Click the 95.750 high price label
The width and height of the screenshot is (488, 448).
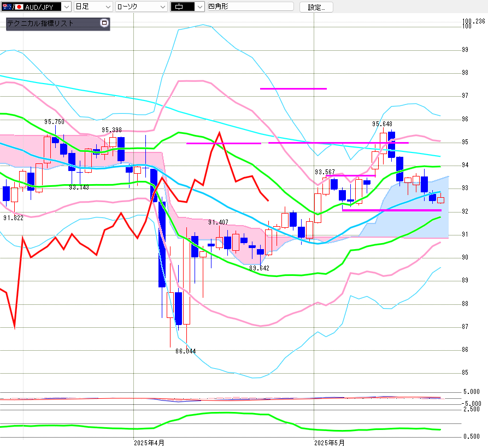(x=54, y=122)
